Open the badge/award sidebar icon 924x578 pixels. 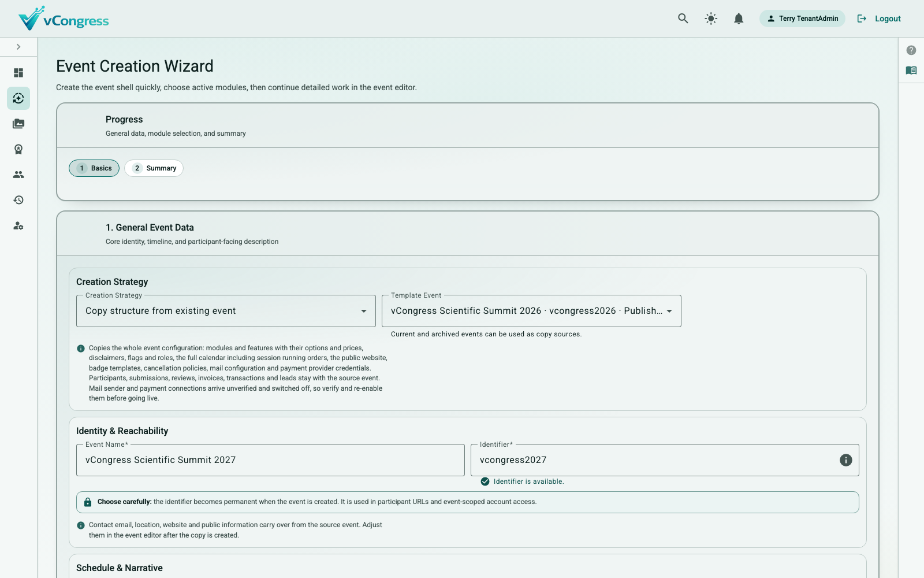click(18, 149)
